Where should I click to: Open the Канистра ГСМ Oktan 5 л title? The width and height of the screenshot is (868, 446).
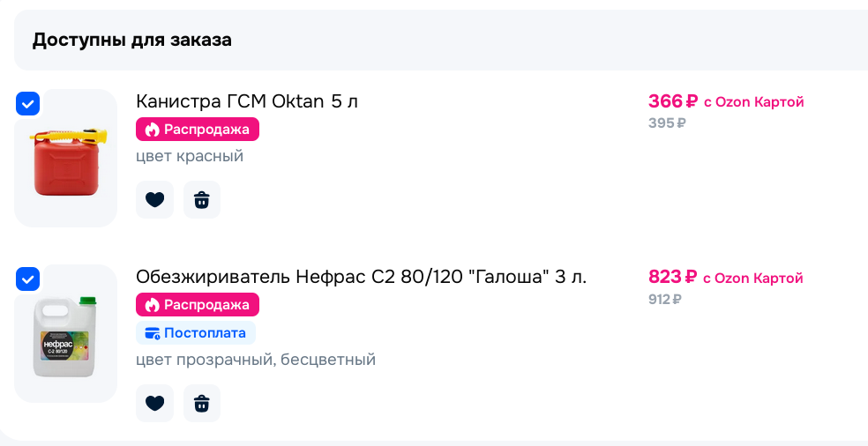click(247, 101)
